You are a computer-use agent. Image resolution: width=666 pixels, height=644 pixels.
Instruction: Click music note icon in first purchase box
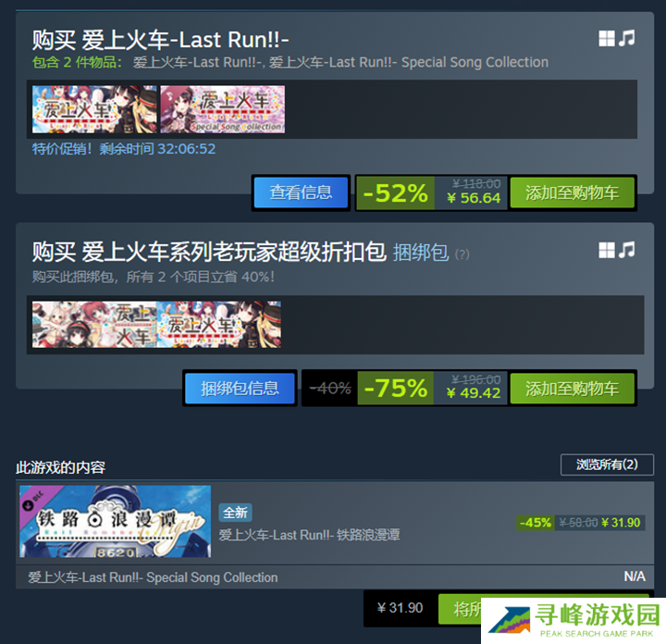pyautogui.click(x=627, y=38)
